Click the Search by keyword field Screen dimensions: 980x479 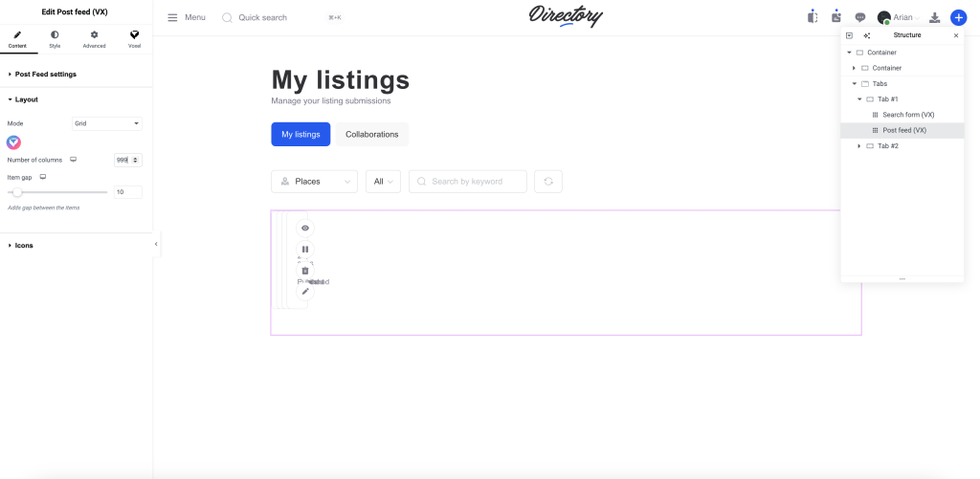[468, 182]
